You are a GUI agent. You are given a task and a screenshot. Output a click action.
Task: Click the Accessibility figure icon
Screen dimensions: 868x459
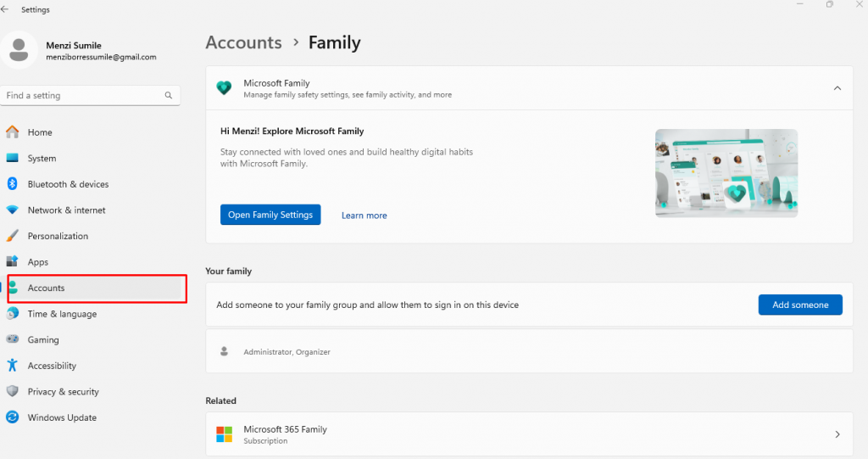click(x=12, y=365)
